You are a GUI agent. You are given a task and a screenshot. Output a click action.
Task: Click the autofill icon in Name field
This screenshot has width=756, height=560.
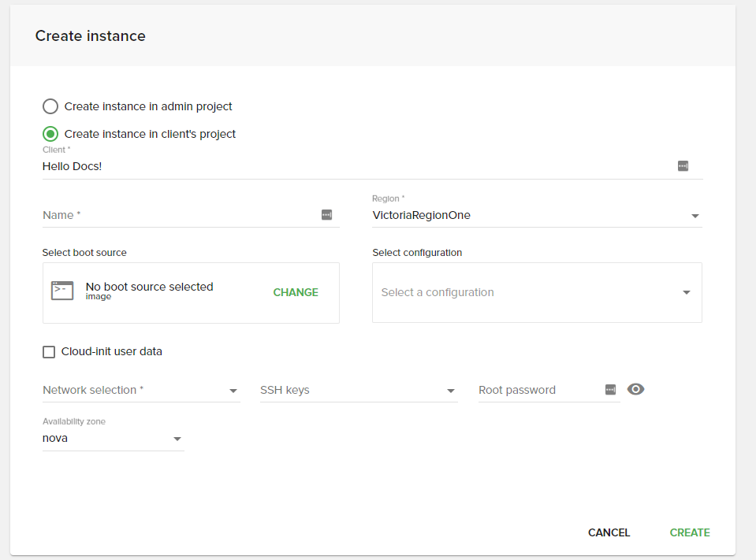326,214
